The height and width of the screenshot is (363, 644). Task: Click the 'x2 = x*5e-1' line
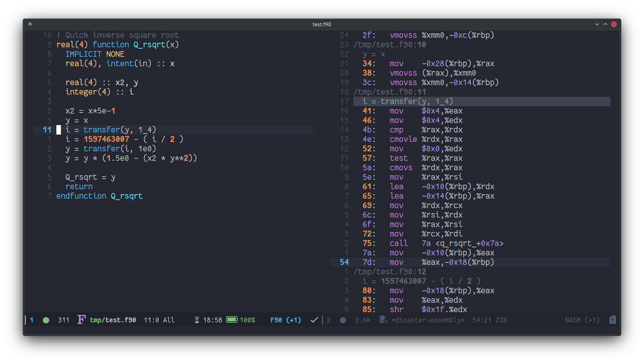90,111
